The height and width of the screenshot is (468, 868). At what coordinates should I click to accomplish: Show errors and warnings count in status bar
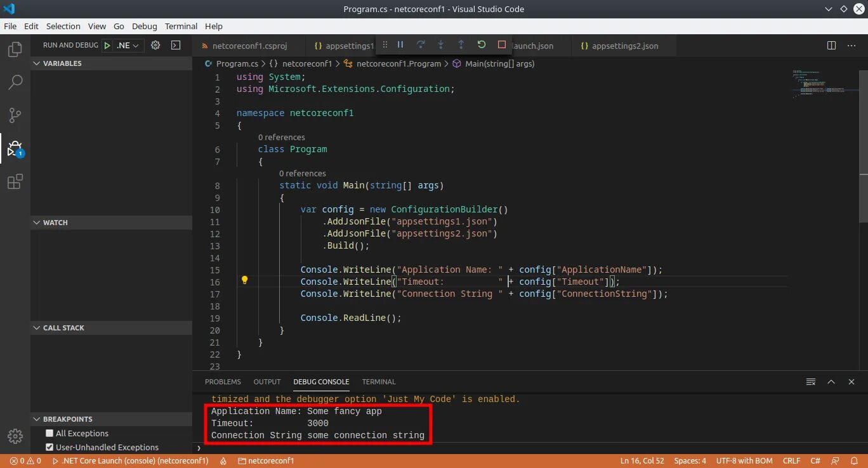pyautogui.click(x=25, y=461)
